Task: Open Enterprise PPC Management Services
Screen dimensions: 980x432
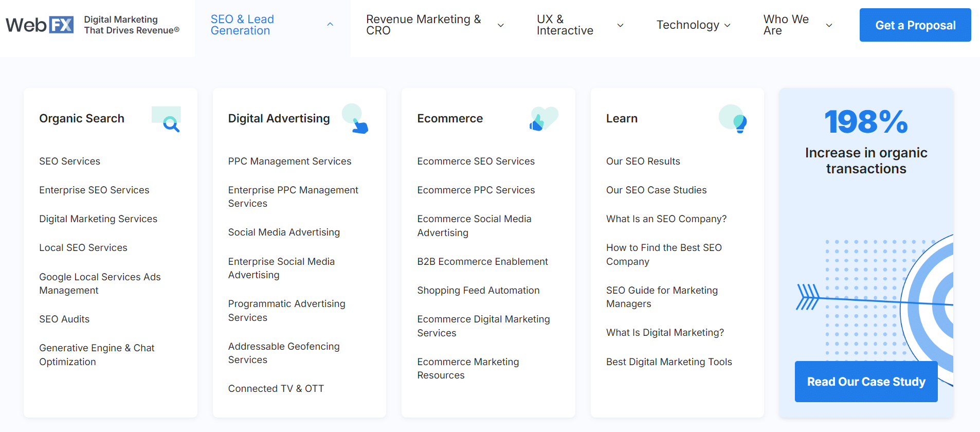Action: tap(293, 196)
